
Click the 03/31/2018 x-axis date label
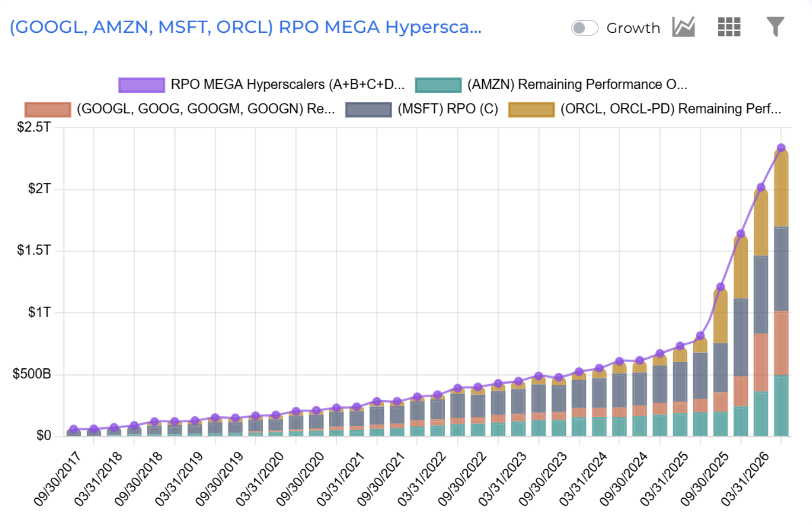[x=98, y=479]
